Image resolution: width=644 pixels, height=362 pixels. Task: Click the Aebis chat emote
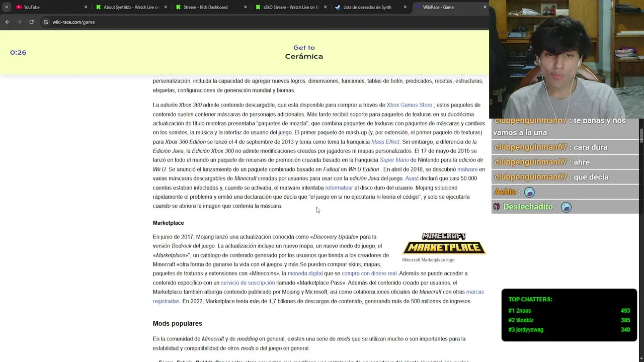529,192
